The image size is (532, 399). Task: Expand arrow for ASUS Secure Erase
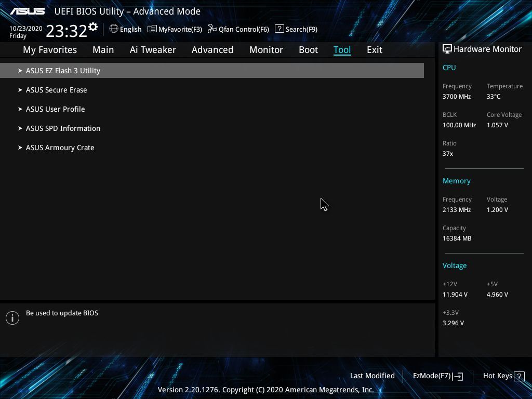point(20,90)
